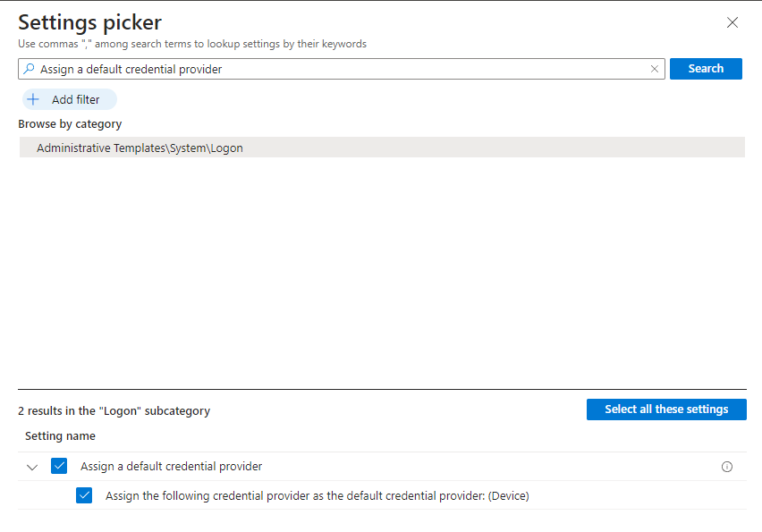Click the 2 results in Logon subcategory text
This screenshot has height=532, width=762.
(114, 411)
